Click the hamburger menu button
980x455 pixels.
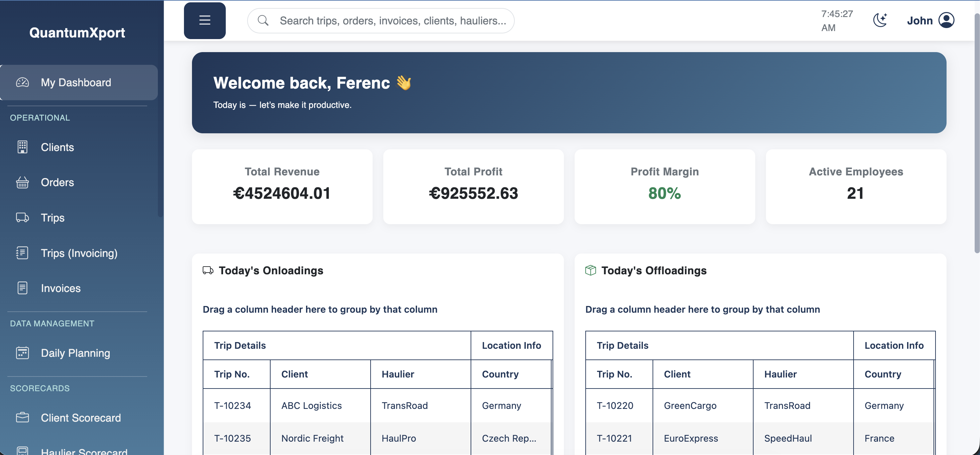pos(205,20)
